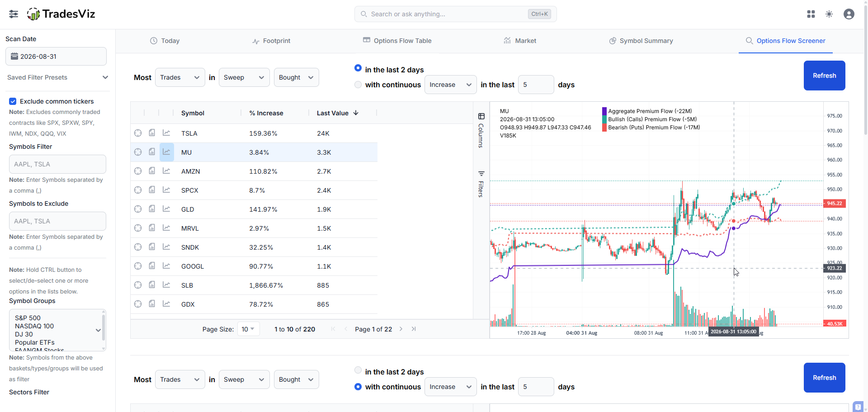Focus the search or ask anything box

pyautogui.click(x=455, y=14)
